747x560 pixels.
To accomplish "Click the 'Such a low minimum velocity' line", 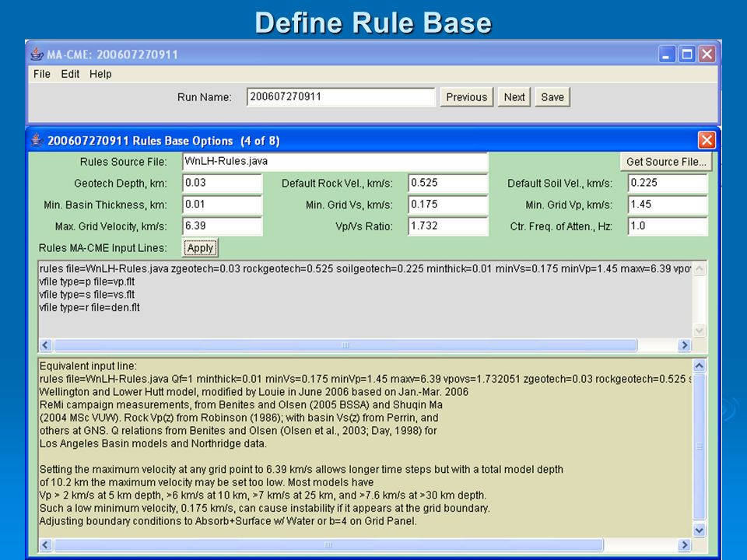I will (x=265, y=508).
